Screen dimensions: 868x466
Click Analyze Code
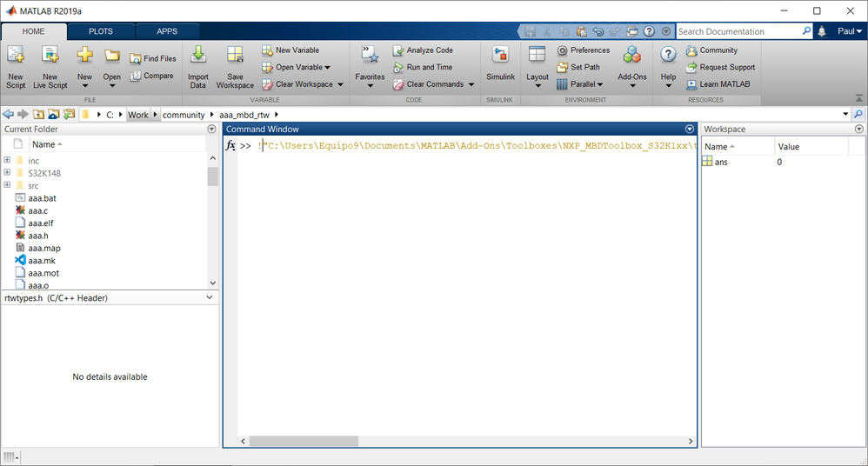coord(423,50)
